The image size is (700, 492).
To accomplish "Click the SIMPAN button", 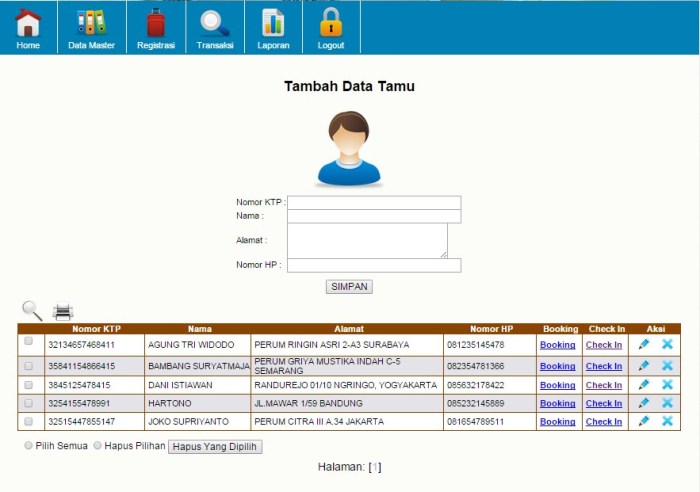I will (x=349, y=287).
